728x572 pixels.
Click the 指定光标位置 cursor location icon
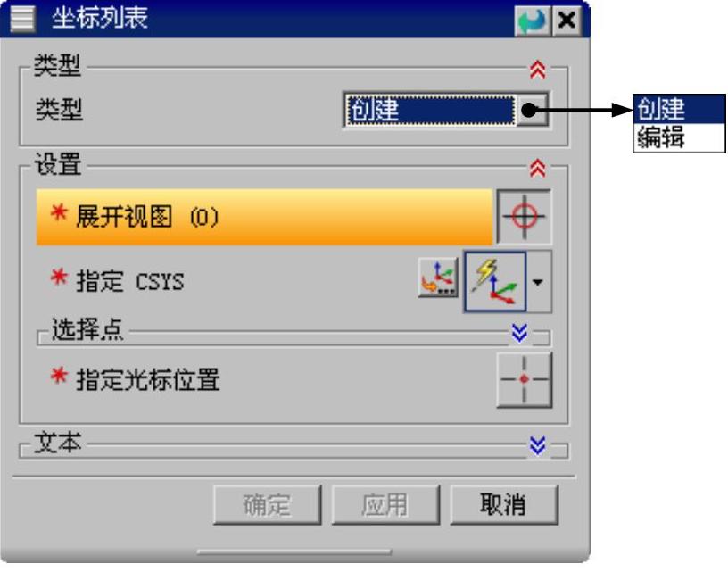point(525,380)
